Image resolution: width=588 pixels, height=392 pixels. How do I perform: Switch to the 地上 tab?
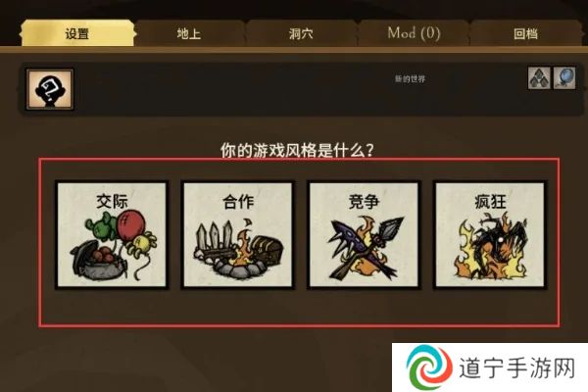pos(189,33)
